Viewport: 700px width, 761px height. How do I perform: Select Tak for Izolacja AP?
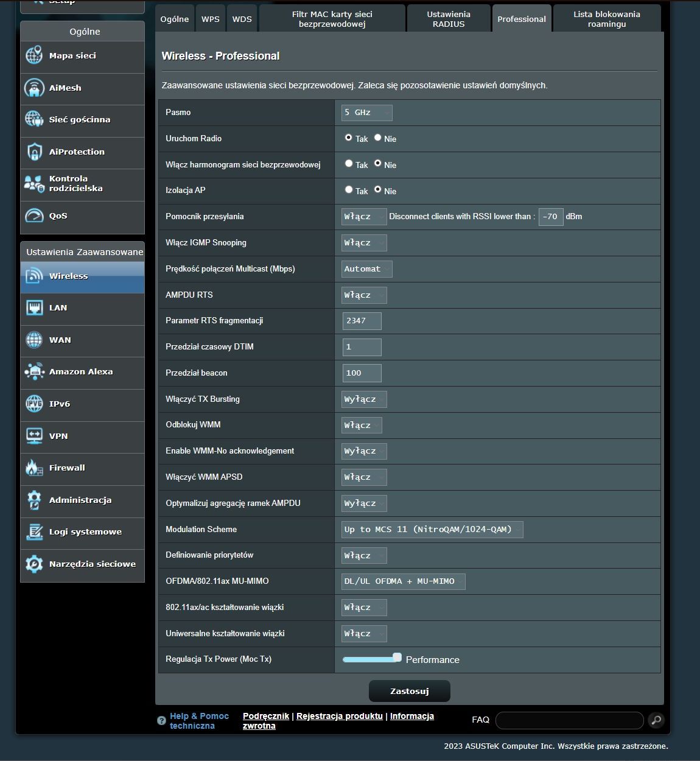coord(348,189)
